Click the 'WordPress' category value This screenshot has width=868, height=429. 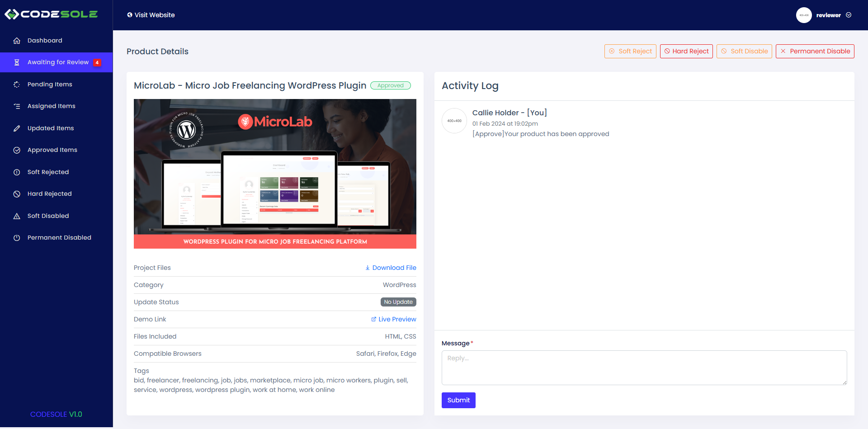point(400,285)
